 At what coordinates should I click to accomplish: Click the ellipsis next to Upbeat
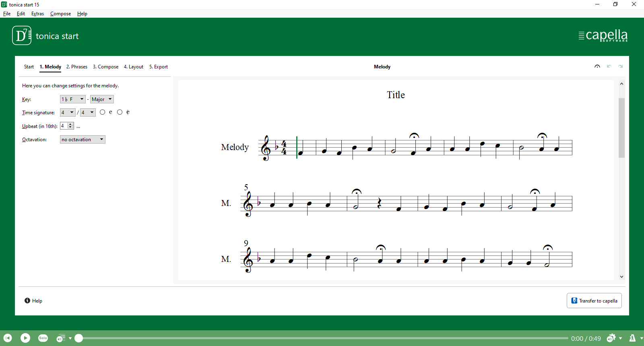point(78,126)
